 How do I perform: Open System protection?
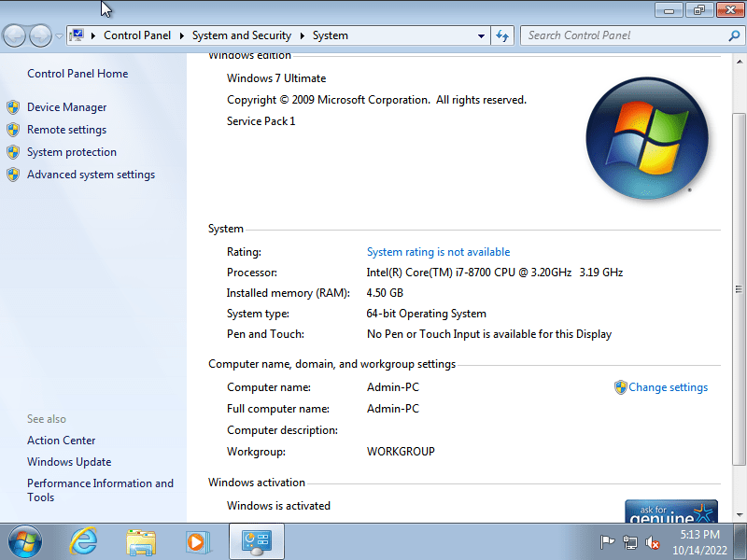tap(72, 152)
